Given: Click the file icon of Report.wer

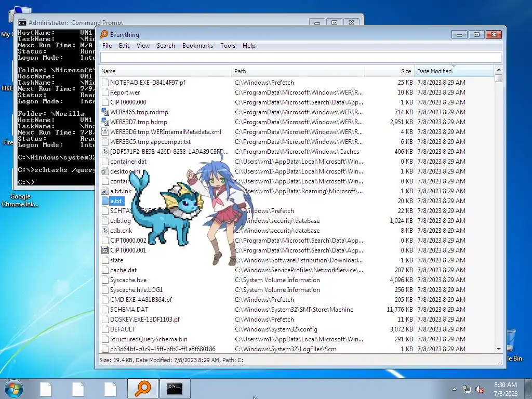Looking at the screenshot, I should [105, 92].
